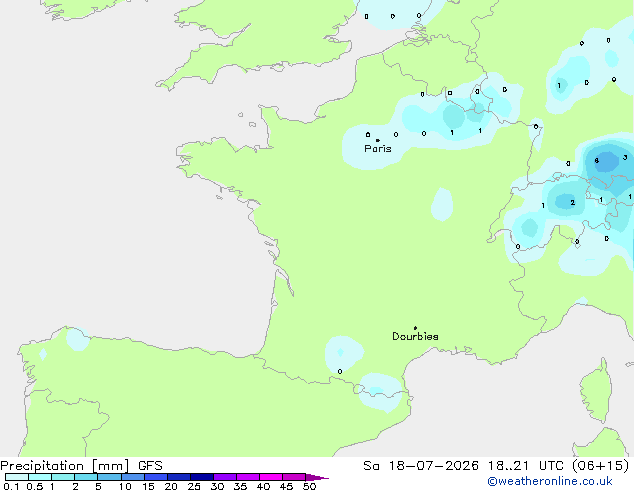Select the 25–30 mm dark navy legend swatch
Image resolution: width=634 pixels, height=490 pixels.
click(202, 477)
